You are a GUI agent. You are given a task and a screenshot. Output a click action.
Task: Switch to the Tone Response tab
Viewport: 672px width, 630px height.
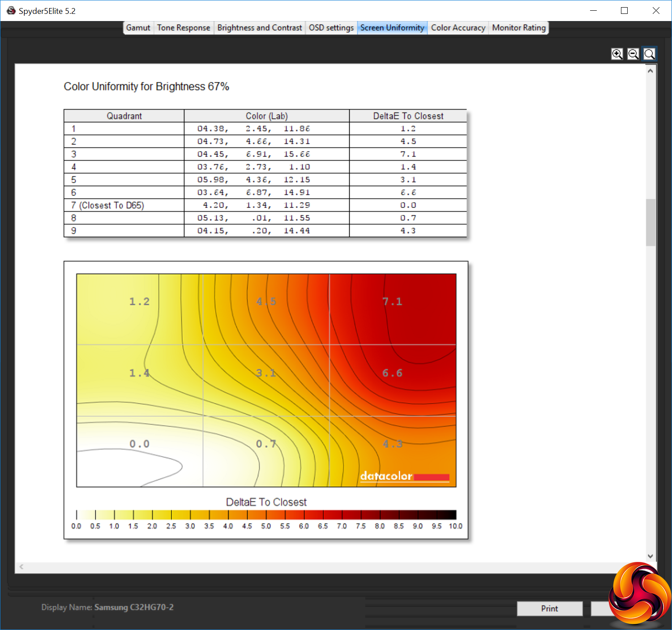(184, 28)
